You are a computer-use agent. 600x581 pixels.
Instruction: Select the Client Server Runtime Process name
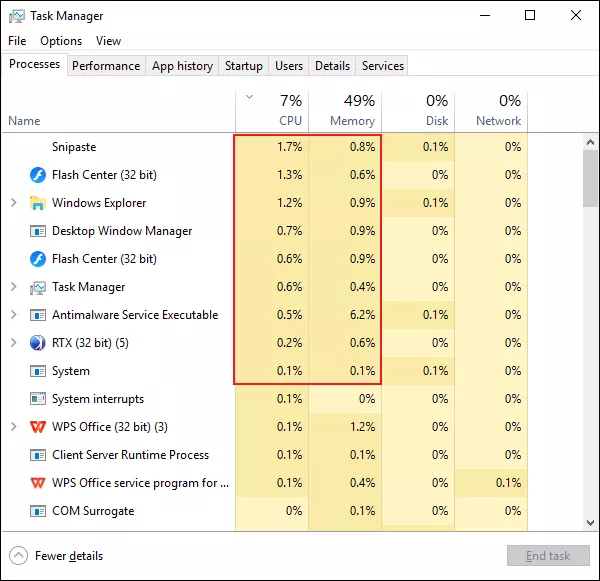130,455
